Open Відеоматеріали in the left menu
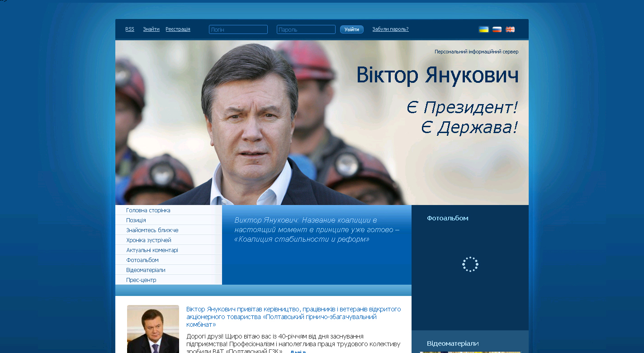The height and width of the screenshot is (353, 644). (146, 270)
